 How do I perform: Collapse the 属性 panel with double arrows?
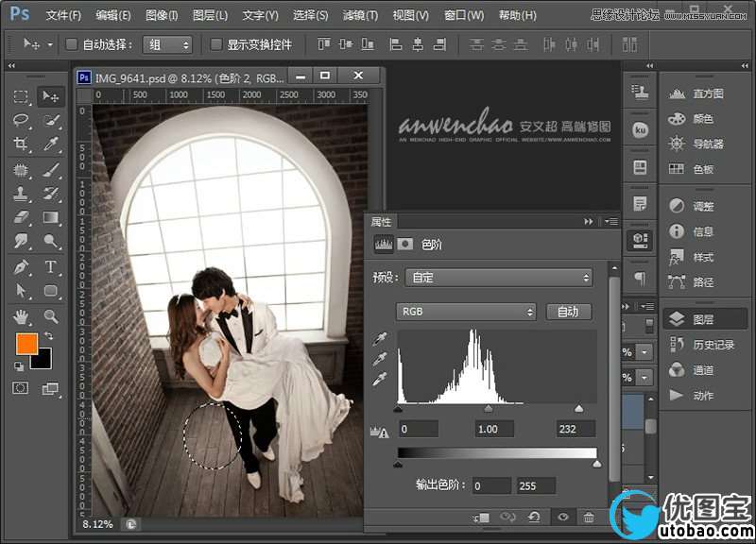(x=588, y=222)
